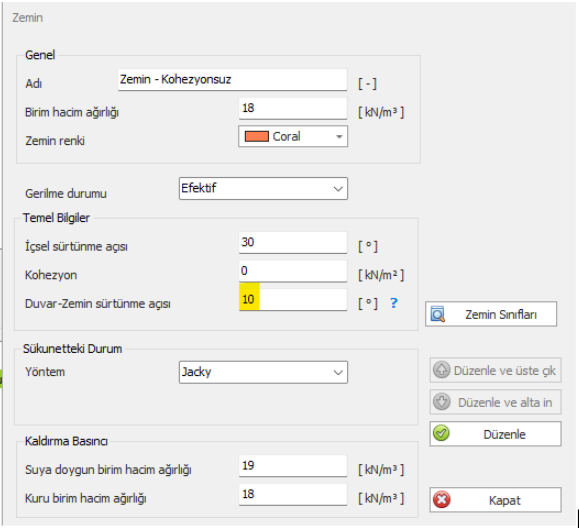
Task: Click the Kuru birim hacim ağırlığı field
Action: [293, 494]
